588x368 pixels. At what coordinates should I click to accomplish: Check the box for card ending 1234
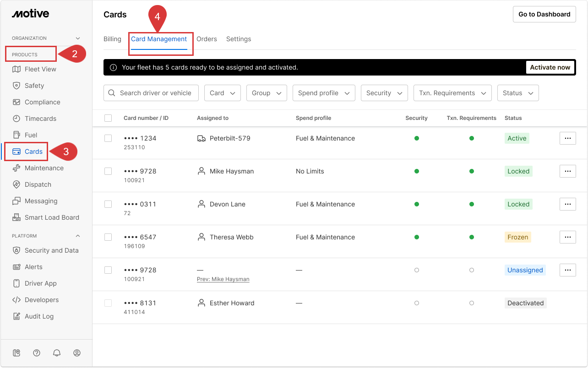[x=108, y=138]
